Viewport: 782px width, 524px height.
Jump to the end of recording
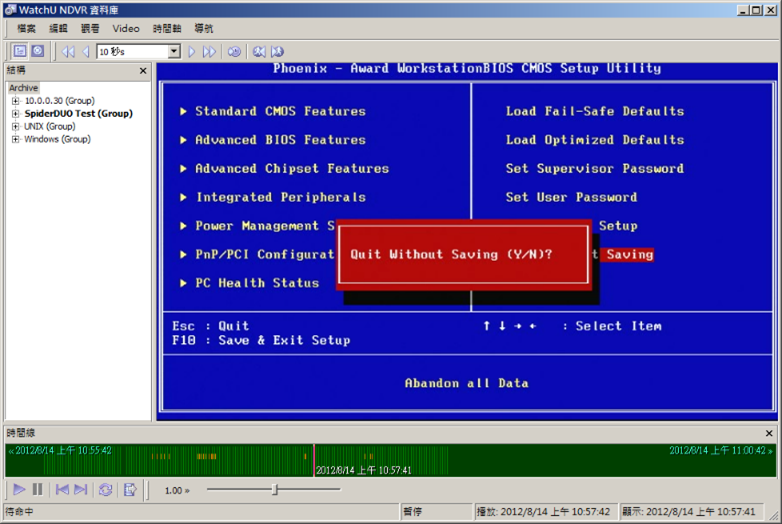point(81,489)
